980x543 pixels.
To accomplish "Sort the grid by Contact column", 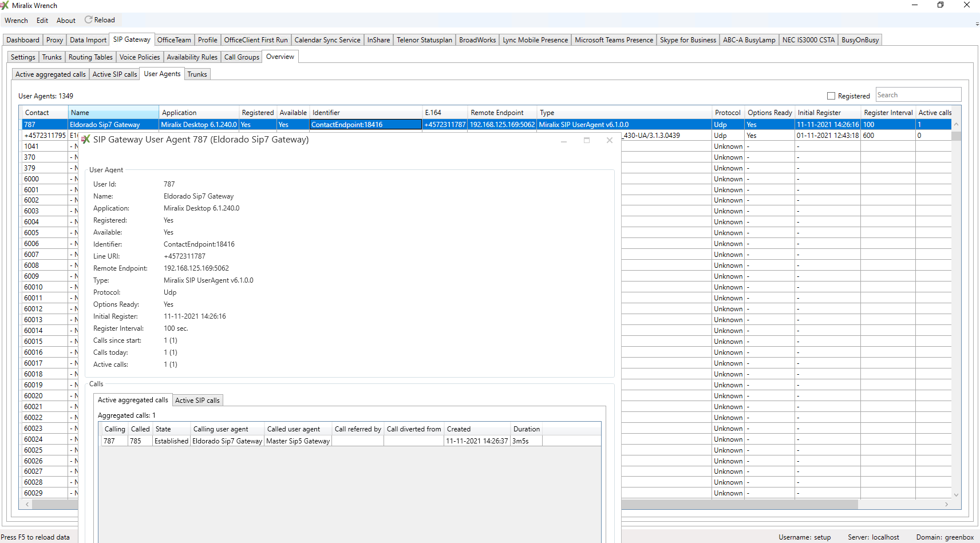I will pyautogui.click(x=45, y=113).
